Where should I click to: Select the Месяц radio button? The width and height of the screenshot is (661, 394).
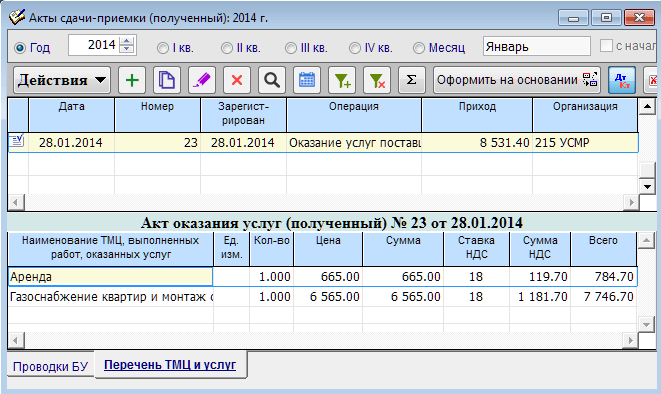419,48
